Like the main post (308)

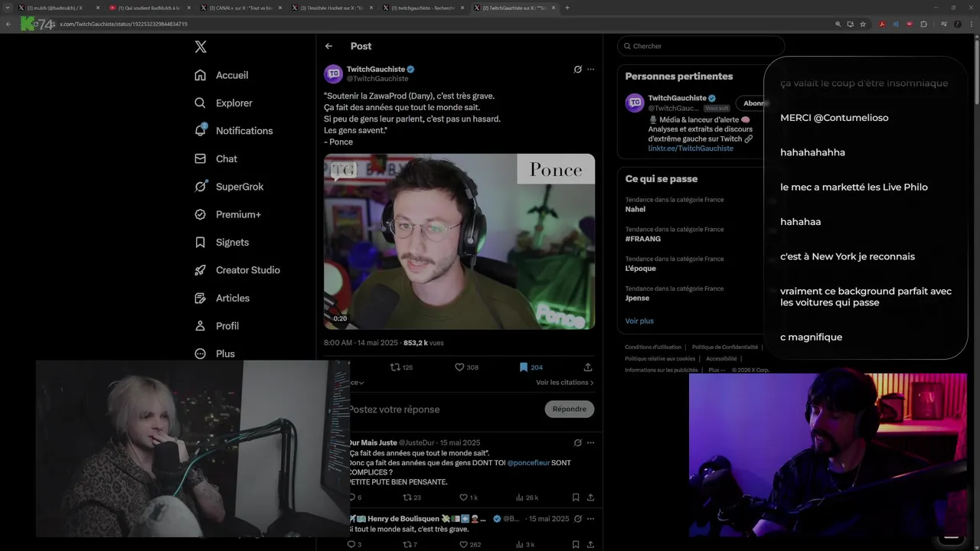click(x=466, y=367)
